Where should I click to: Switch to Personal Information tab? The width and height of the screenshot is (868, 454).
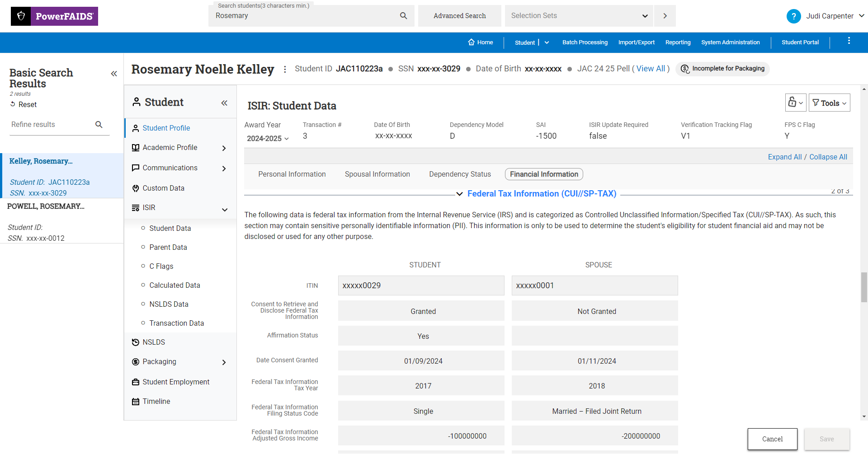pyautogui.click(x=292, y=174)
